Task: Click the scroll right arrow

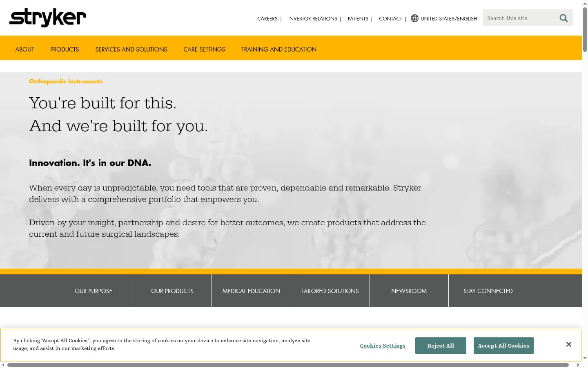Action: tap(578, 365)
